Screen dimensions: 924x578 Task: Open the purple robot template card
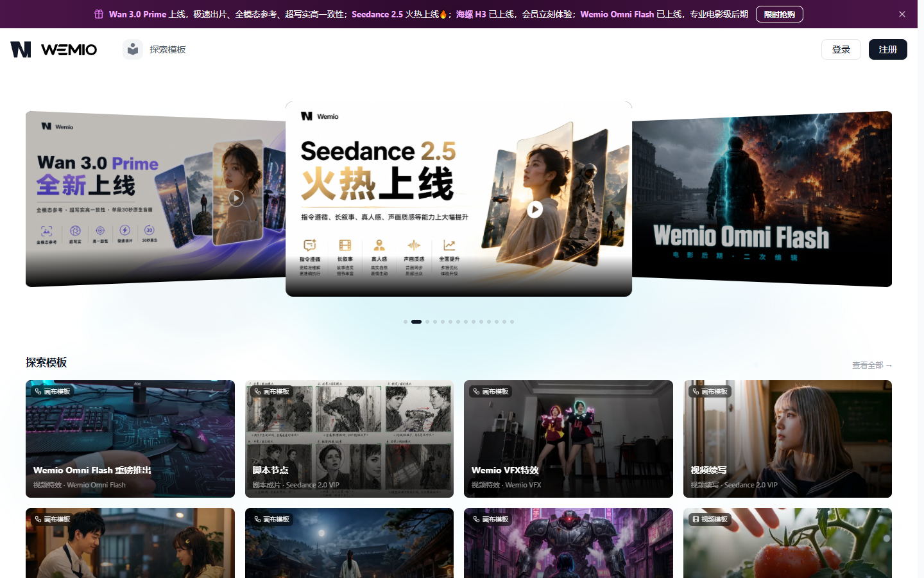[x=569, y=543]
